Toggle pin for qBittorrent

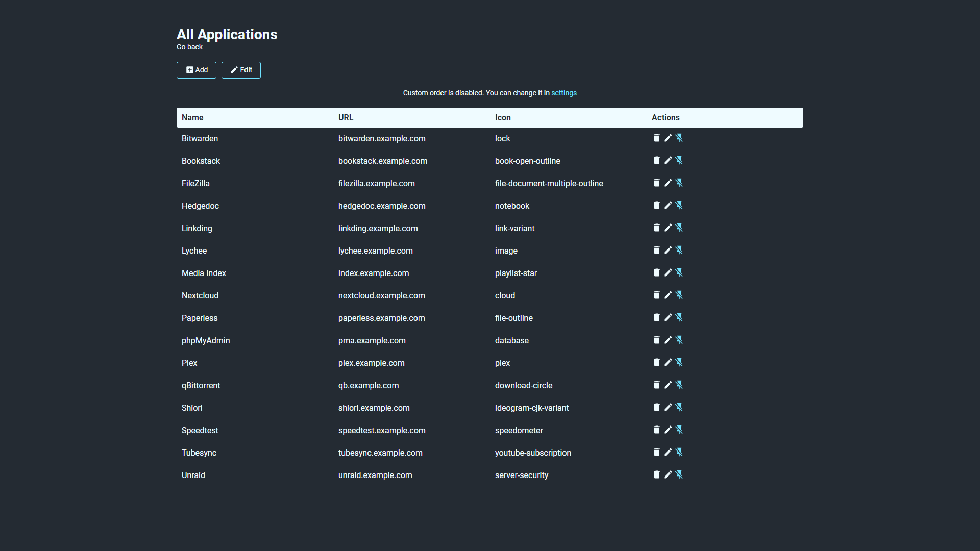click(679, 385)
